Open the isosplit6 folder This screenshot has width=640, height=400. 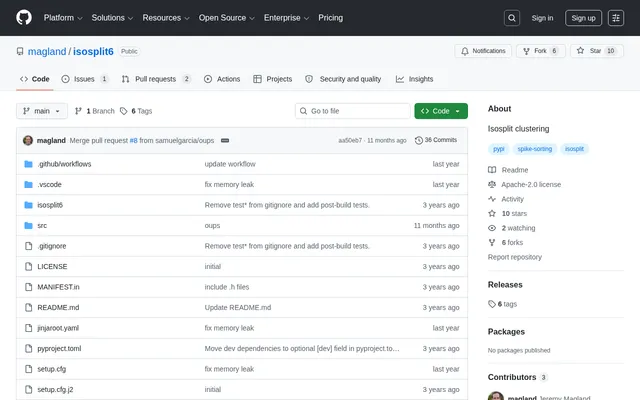pyautogui.click(x=50, y=205)
